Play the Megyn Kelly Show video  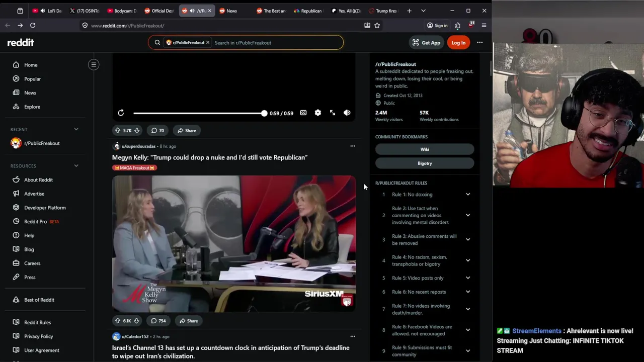234,244
